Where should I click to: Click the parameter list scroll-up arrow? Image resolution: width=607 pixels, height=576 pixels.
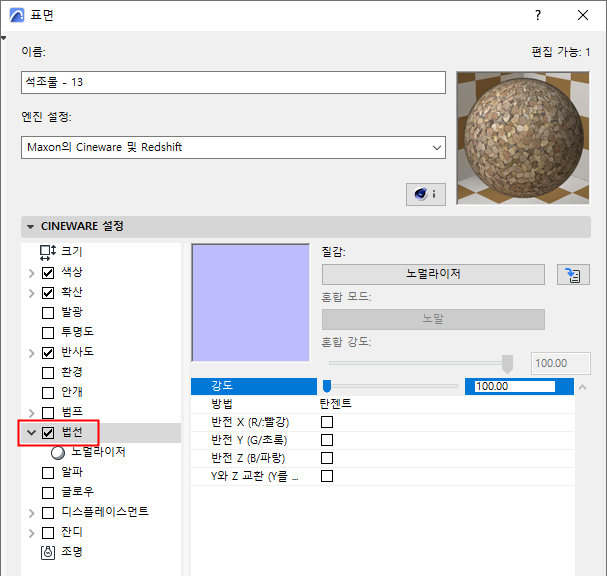pyautogui.click(x=582, y=387)
